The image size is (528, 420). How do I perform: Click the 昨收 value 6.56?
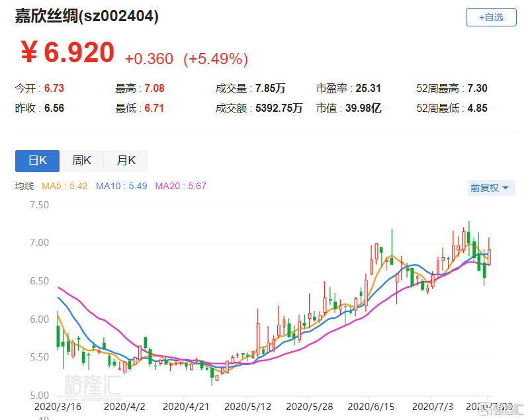point(54,108)
